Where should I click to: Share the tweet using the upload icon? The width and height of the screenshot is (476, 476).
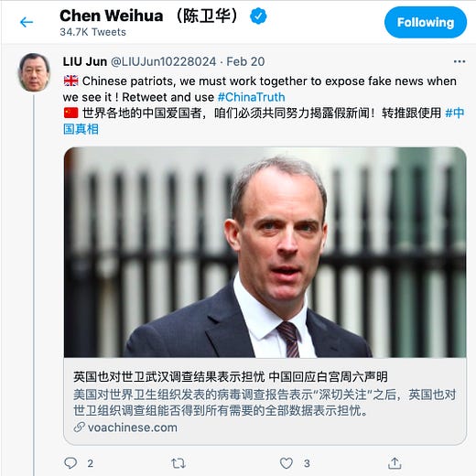(x=395, y=463)
